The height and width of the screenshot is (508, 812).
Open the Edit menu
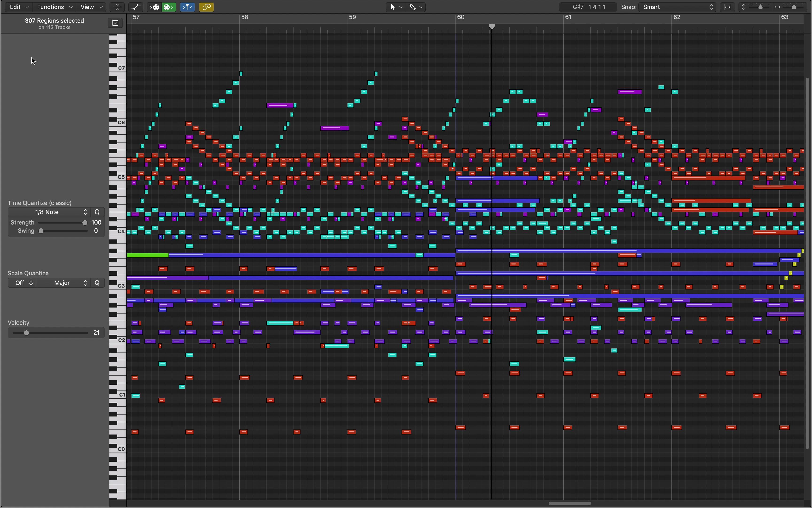[19, 7]
